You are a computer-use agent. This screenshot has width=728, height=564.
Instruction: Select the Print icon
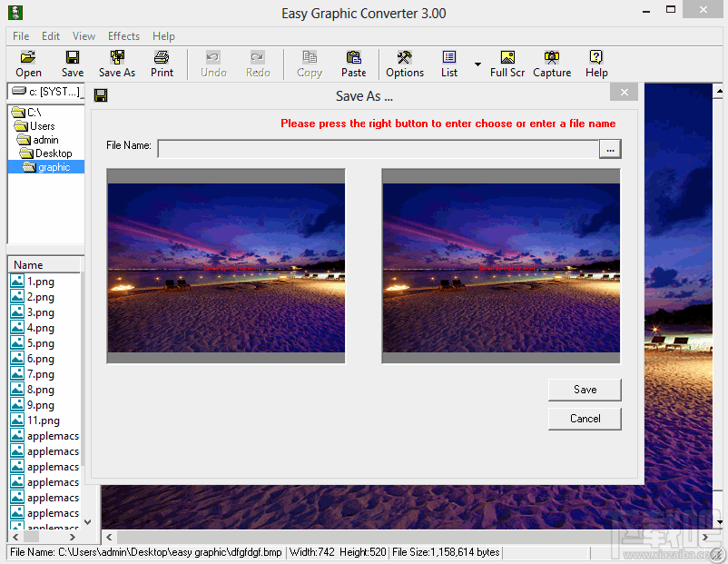pyautogui.click(x=162, y=63)
